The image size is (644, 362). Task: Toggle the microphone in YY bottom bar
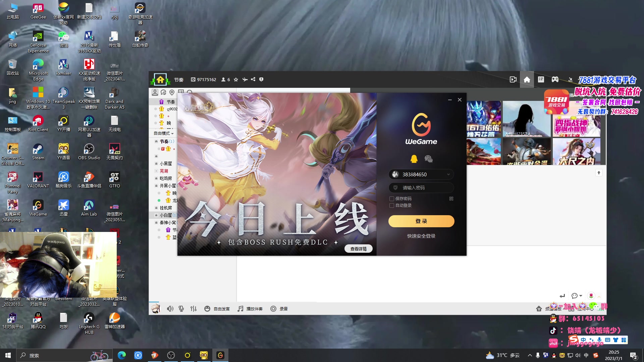[x=181, y=309]
